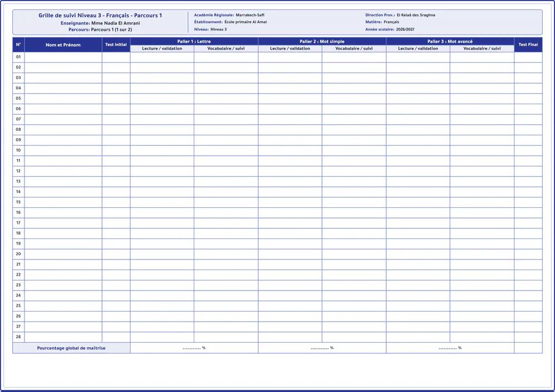
Task: Select row number 12
Action: click(18, 171)
